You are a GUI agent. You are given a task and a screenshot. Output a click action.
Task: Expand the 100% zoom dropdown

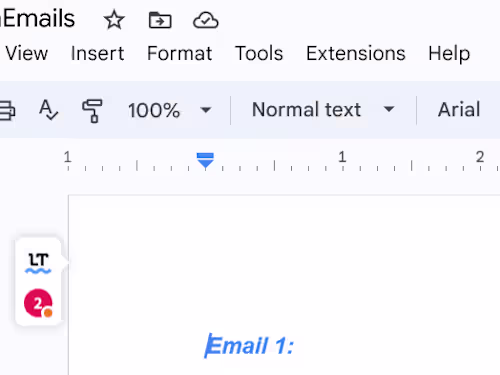pyautogui.click(x=169, y=110)
